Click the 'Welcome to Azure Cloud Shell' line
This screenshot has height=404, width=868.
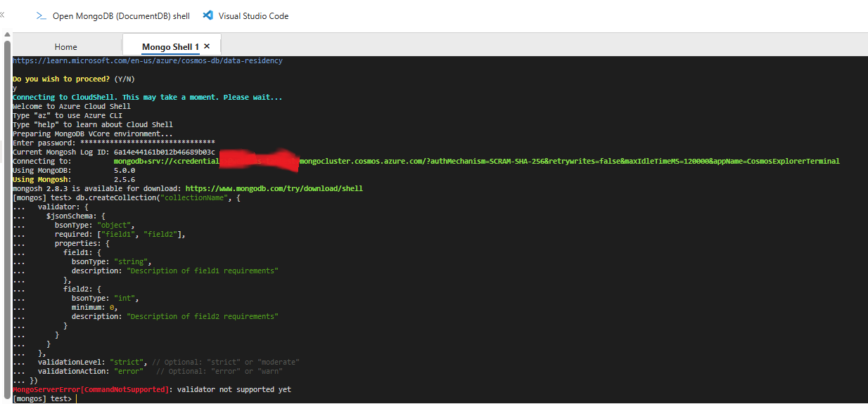pos(72,106)
